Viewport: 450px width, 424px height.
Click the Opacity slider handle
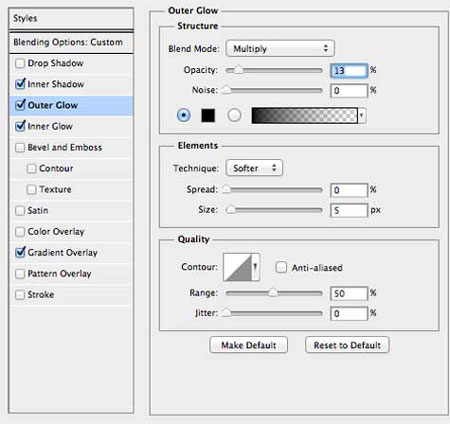(x=238, y=70)
